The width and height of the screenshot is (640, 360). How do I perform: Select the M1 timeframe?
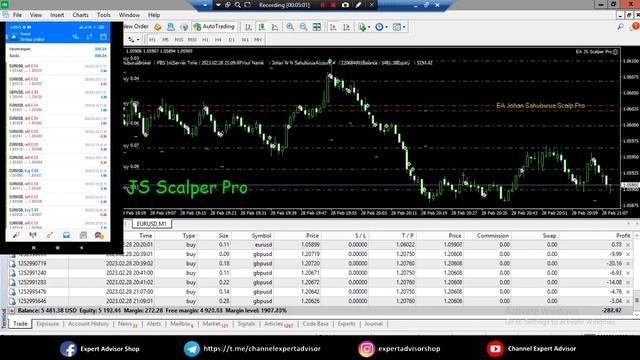pos(152,40)
